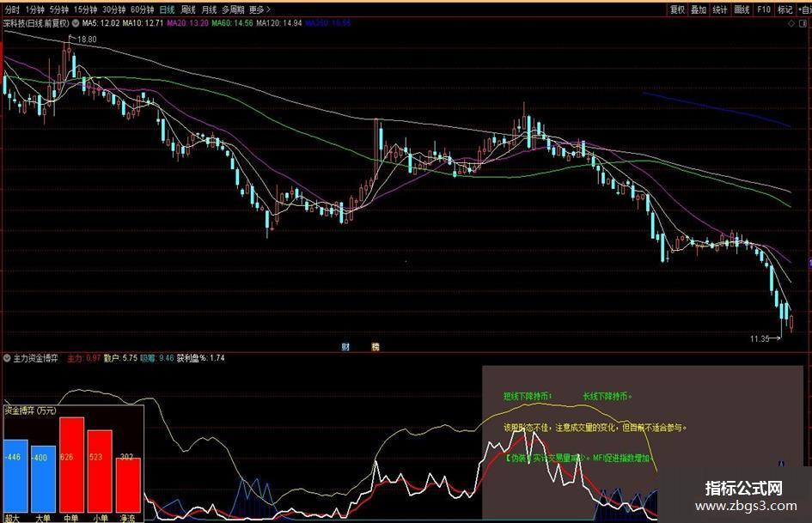Select the 5分钟 period tab
The image size is (812, 523).
click(59, 9)
